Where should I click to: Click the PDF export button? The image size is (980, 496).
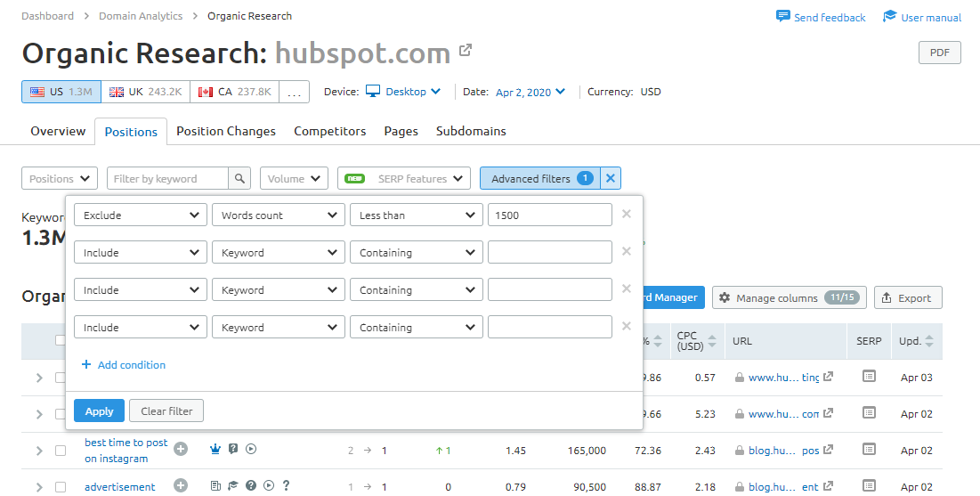point(939,53)
